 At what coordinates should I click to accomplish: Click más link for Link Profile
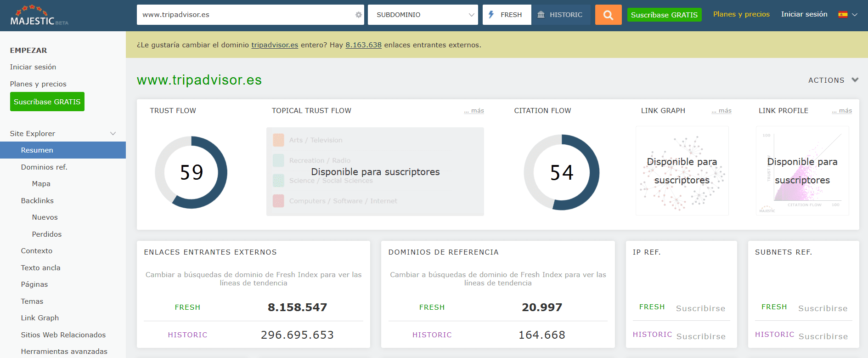[842, 111]
